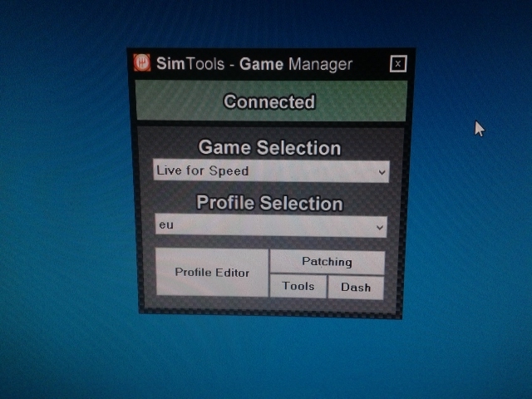Click the Patching button

coord(327,262)
